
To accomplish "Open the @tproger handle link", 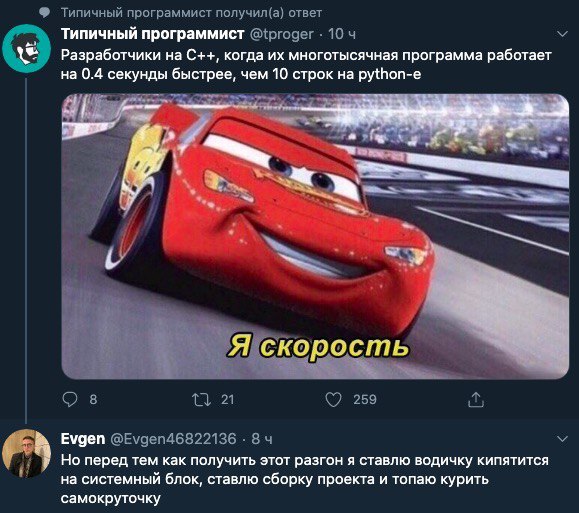I will click(x=282, y=34).
